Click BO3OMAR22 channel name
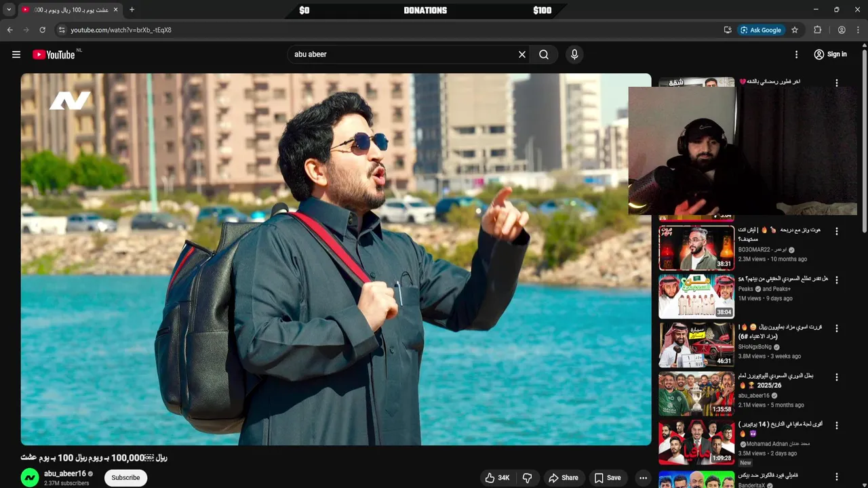 (763, 249)
